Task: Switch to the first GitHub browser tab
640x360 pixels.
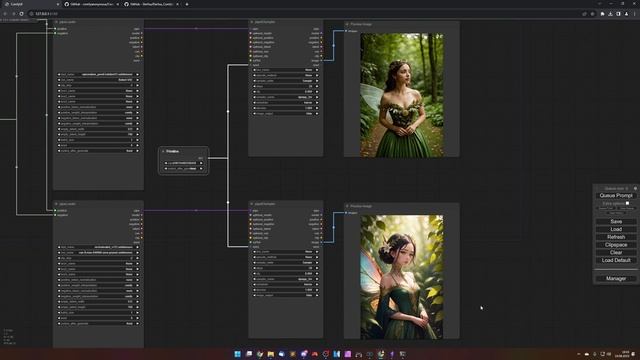Action: (x=91, y=4)
